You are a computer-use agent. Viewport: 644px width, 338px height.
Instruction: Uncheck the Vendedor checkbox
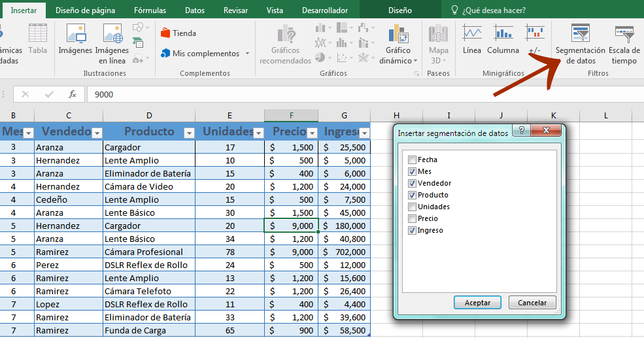click(412, 183)
